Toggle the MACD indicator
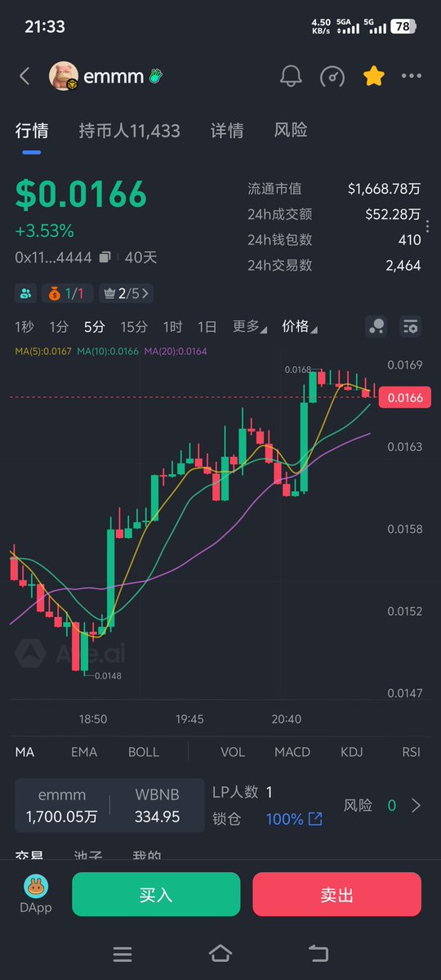Screen dimensions: 441x980 pos(292,752)
